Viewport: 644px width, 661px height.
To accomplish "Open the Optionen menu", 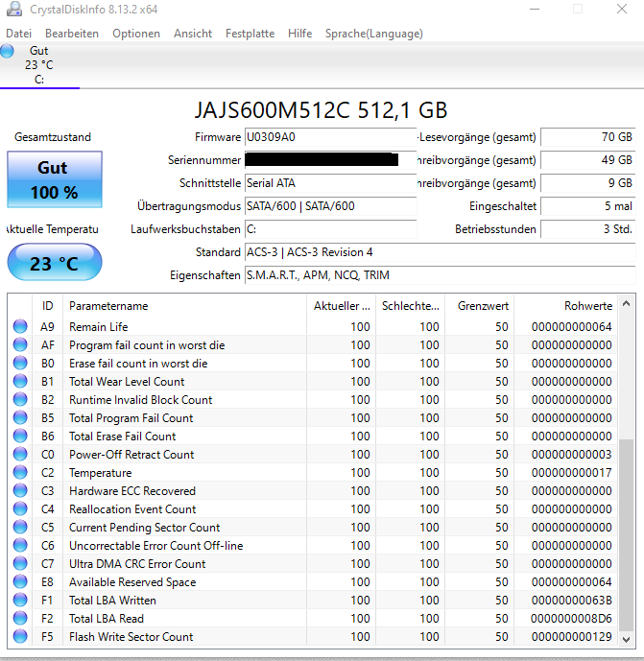I will click(x=136, y=34).
